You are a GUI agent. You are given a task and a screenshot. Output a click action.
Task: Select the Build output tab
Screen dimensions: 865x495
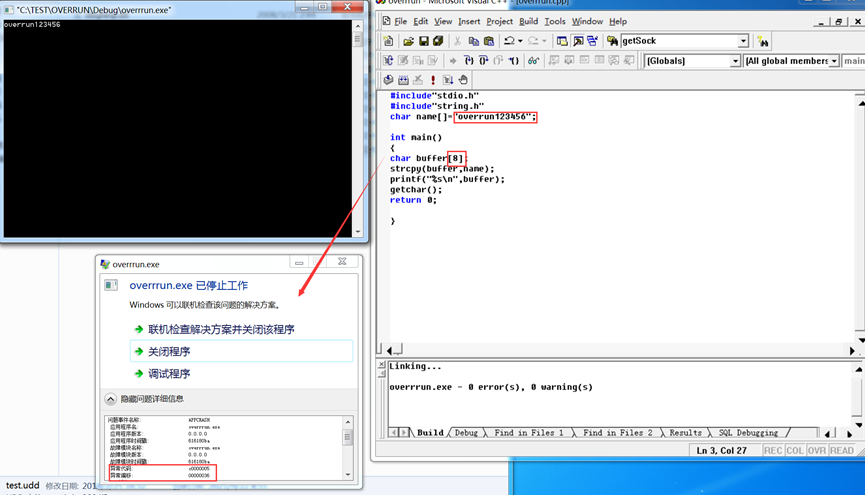[x=430, y=433]
